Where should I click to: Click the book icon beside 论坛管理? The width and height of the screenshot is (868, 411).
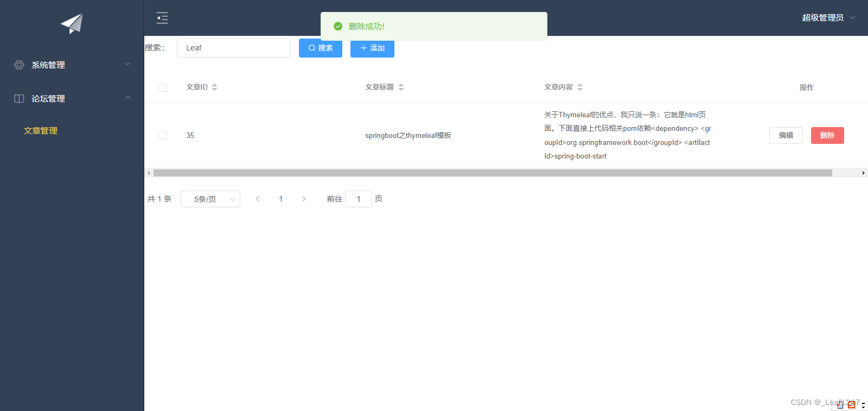click(19, 98)
